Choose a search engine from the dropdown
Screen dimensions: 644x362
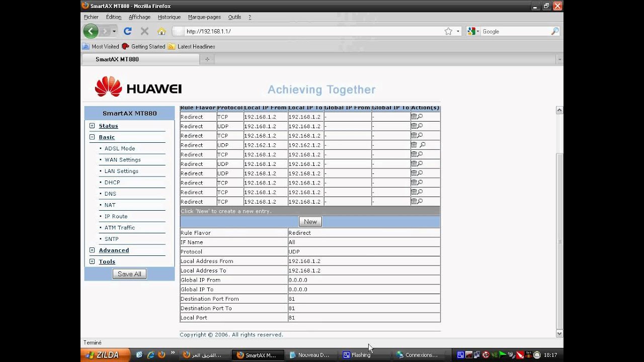click(473, 31)
